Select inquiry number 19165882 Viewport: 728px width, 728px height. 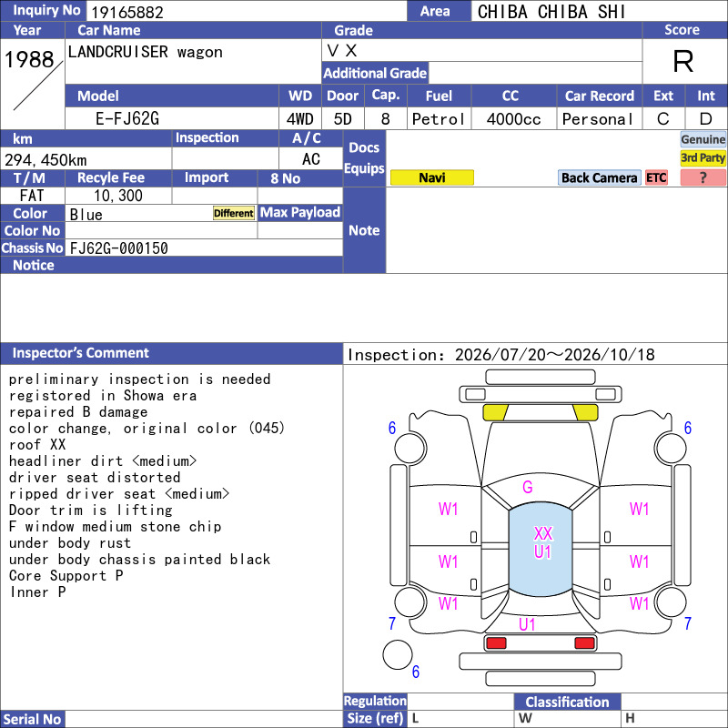(x=127, y=12)
